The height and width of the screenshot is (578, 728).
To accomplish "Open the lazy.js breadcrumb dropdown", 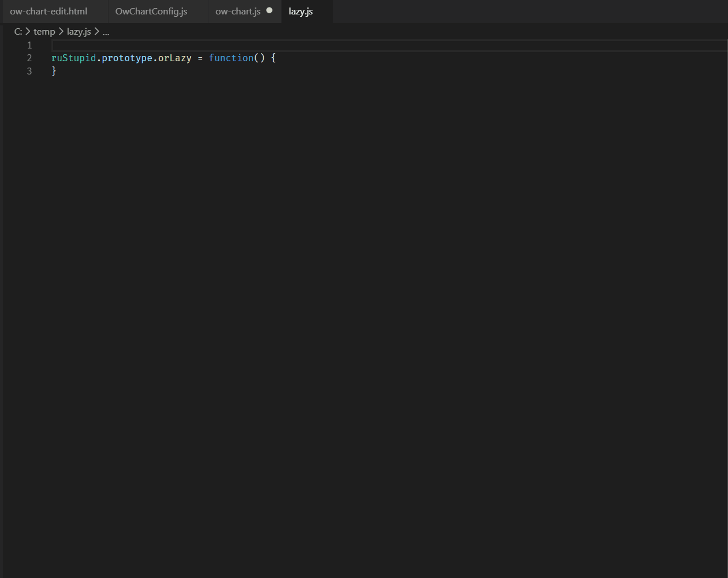I will pos(79,32).
